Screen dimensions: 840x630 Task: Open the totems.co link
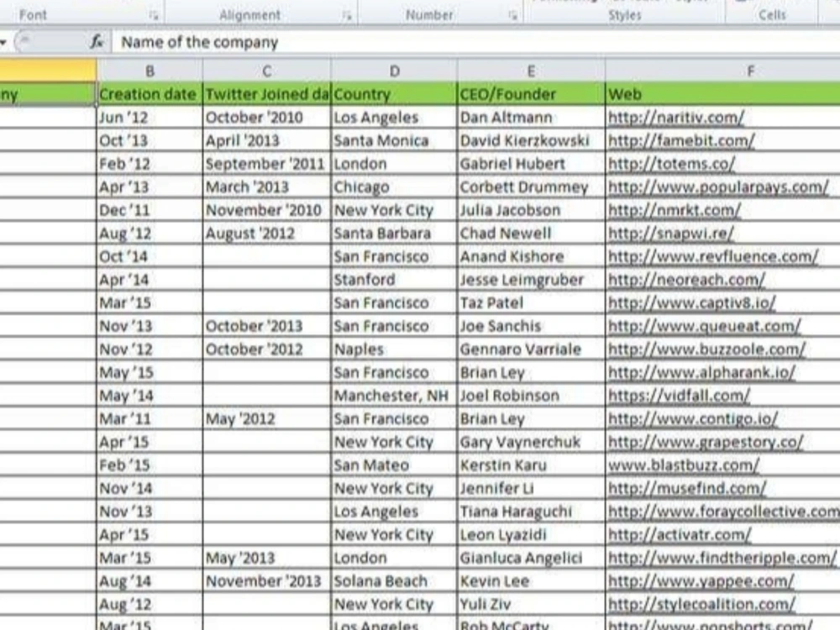click(672, 164)
